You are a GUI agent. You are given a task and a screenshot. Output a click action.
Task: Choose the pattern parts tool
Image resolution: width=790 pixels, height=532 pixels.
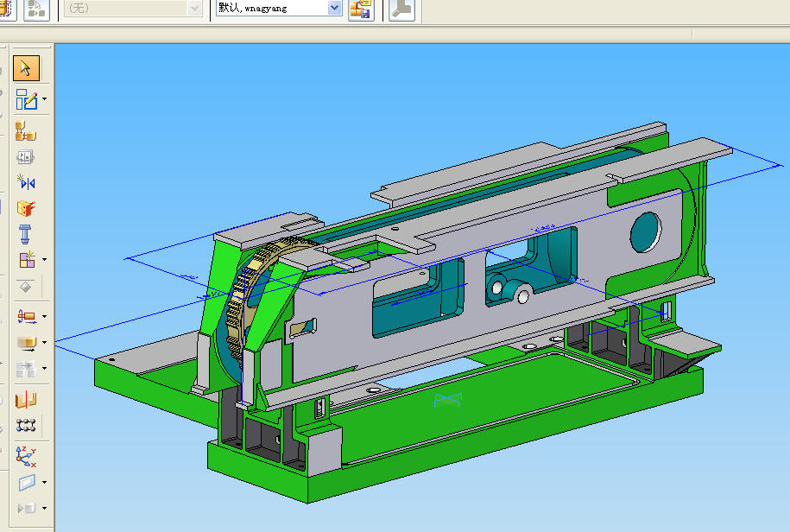[x=27, y=259]
